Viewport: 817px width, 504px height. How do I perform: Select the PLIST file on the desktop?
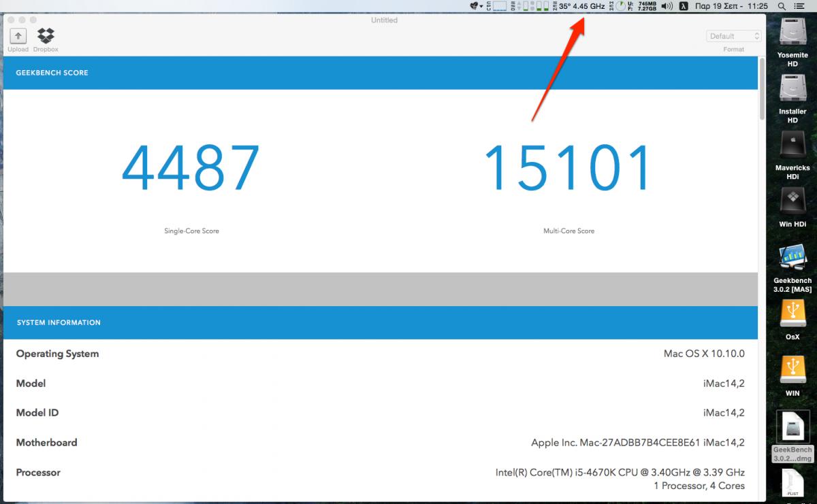tap(792, 484)
